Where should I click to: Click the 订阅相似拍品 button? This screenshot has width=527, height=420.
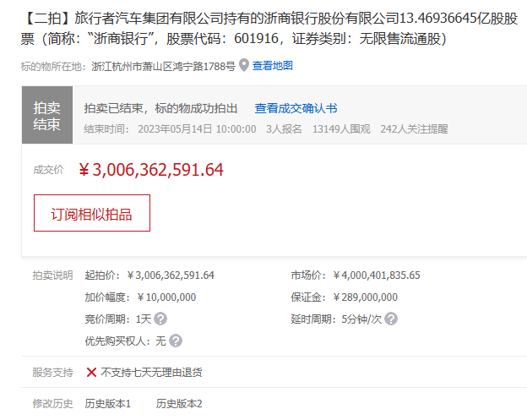tap(92, 213)
